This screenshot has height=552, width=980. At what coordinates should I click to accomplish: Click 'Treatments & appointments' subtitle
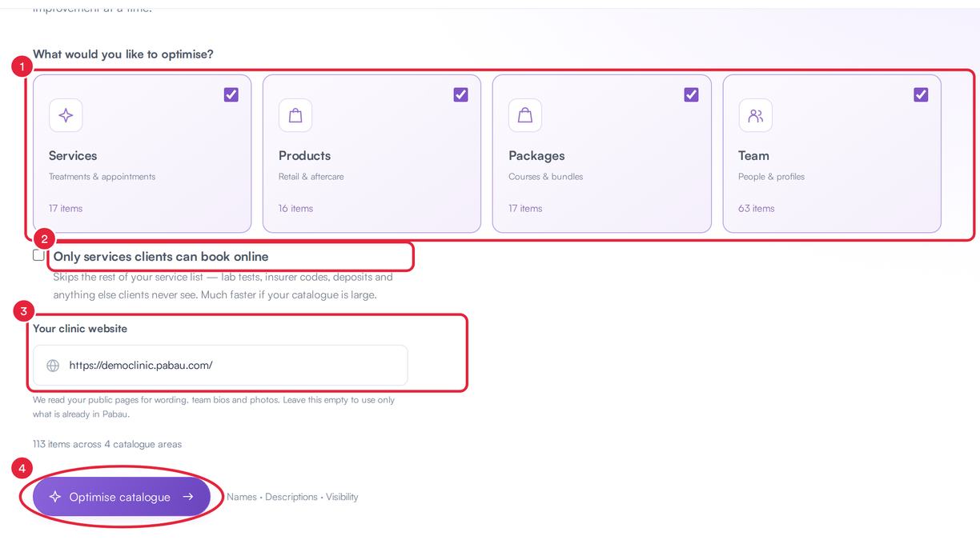(x=102, y=177)
